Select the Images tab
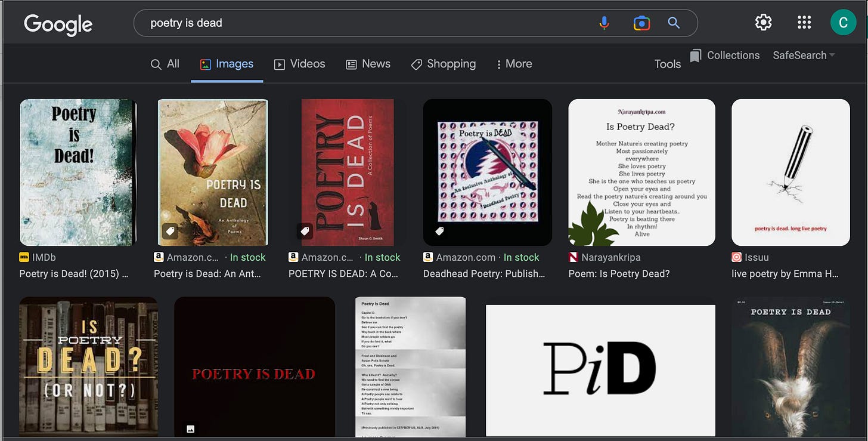 227,64
